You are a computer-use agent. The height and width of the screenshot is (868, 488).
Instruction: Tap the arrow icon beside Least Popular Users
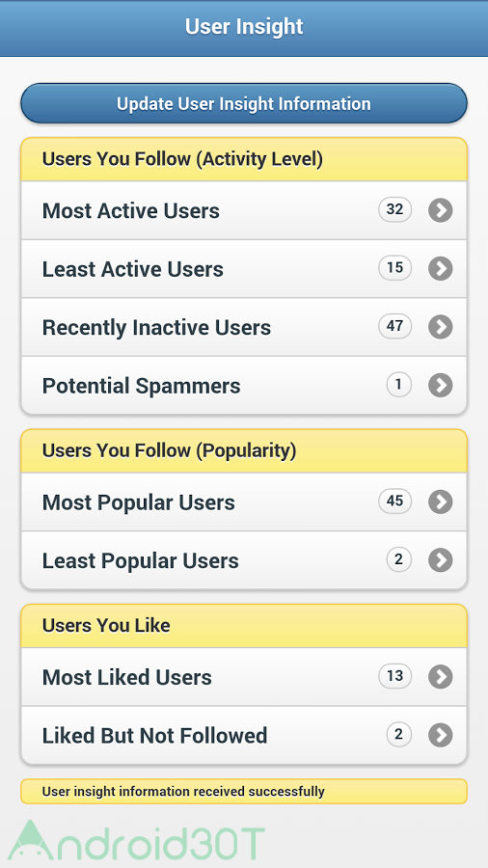pyautogui.click(x=441, y=560)
